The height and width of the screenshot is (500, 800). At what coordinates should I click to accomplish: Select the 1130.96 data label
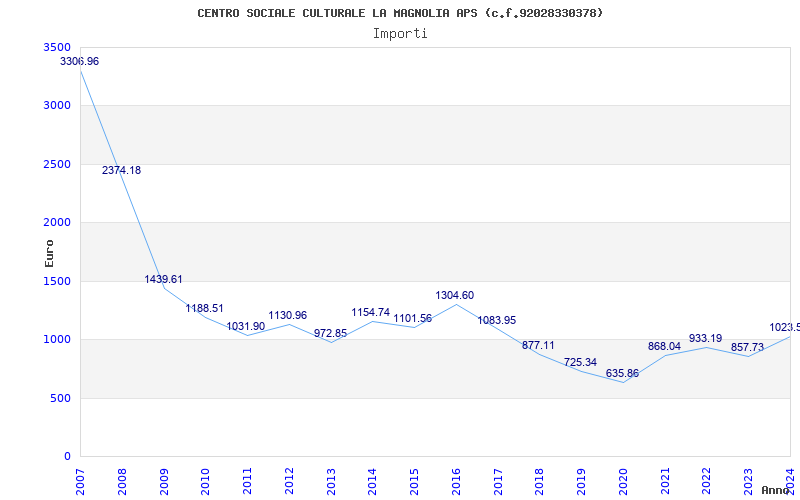288,315
